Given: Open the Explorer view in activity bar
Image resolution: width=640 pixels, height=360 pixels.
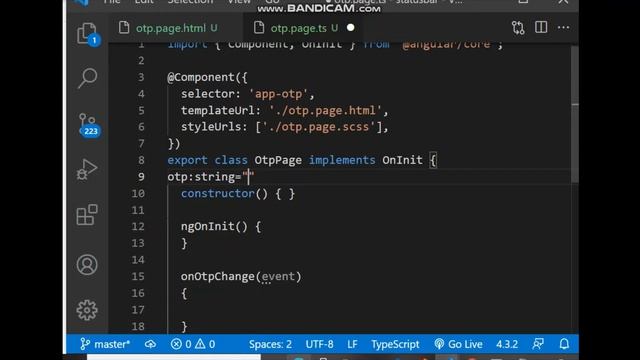Looking at the screenshot, I should click(x=87, y=33).
